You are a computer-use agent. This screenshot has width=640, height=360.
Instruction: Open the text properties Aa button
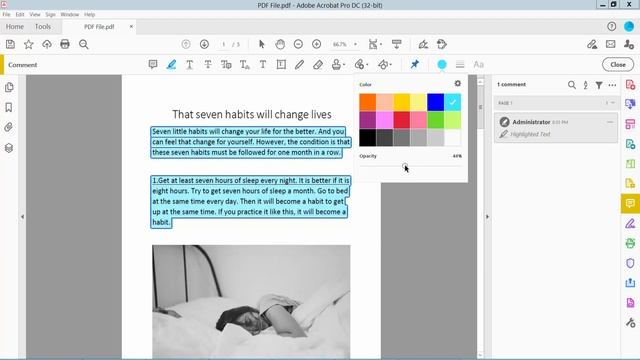[x=478, y=64]
